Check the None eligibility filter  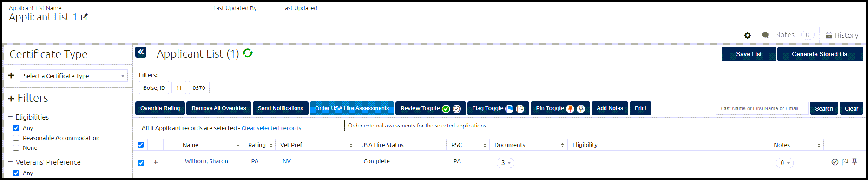(16, 147)
